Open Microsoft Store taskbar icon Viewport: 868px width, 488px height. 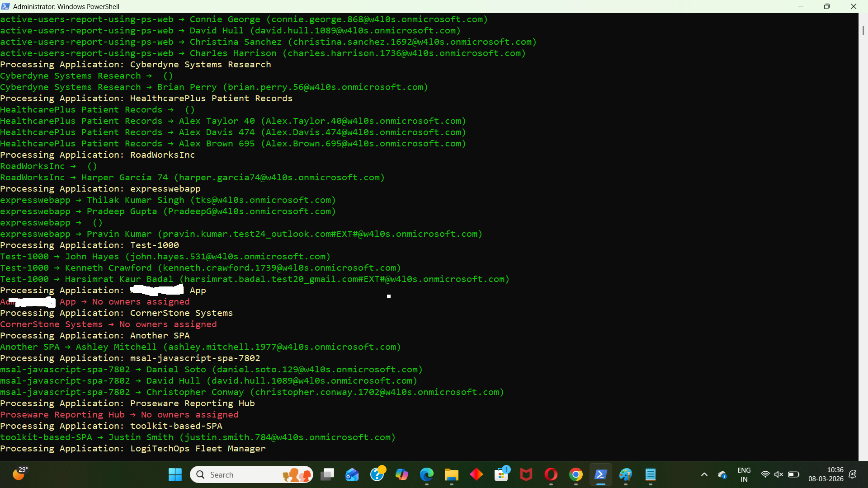click(501, 474)
